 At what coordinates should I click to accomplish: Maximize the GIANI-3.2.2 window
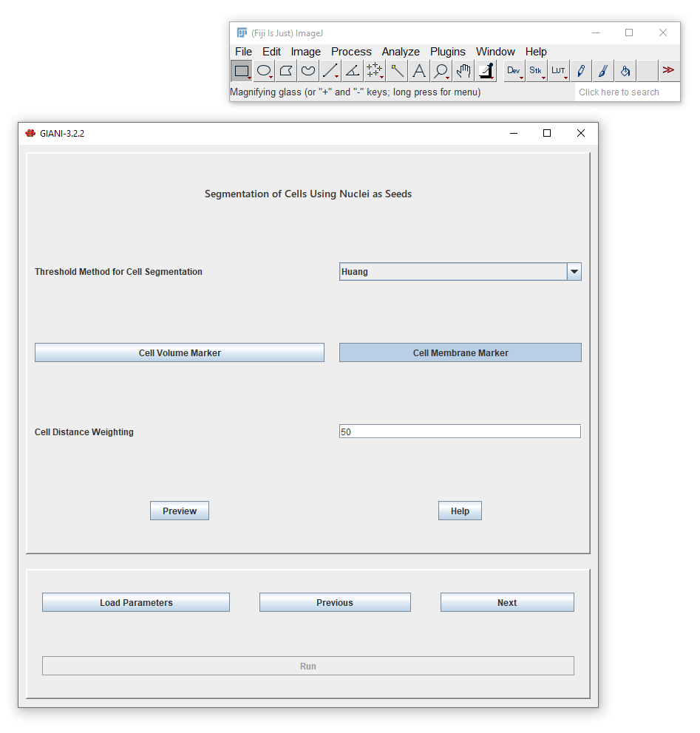point(547,133)
